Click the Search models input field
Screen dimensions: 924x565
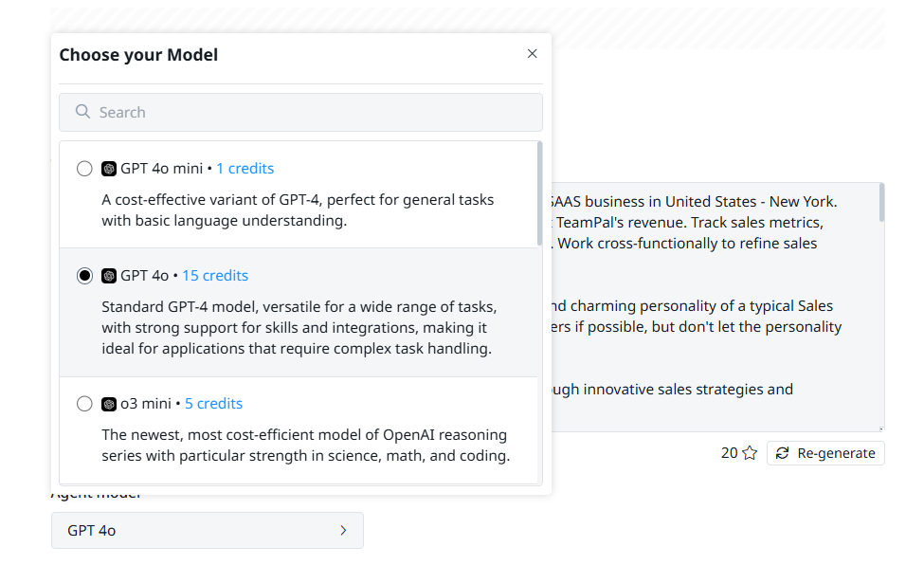tap(300, 112)
